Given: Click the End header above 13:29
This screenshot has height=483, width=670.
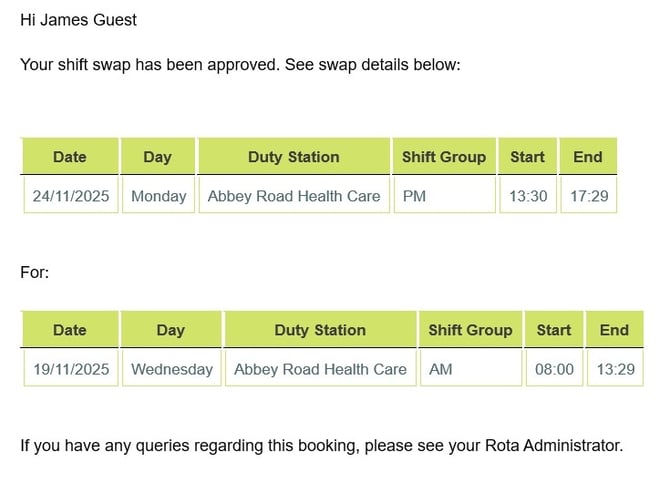Looking at the screenshot, I should coord(614,330).
